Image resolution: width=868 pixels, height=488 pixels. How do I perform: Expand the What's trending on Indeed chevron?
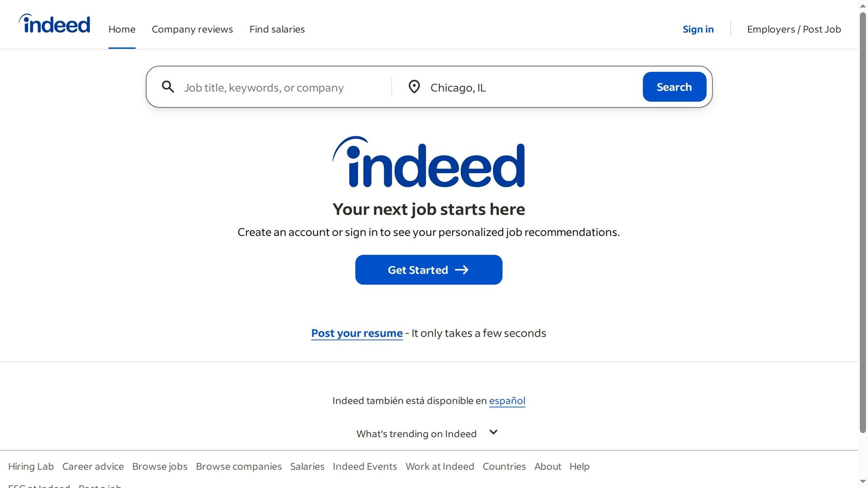coord(493,433)
